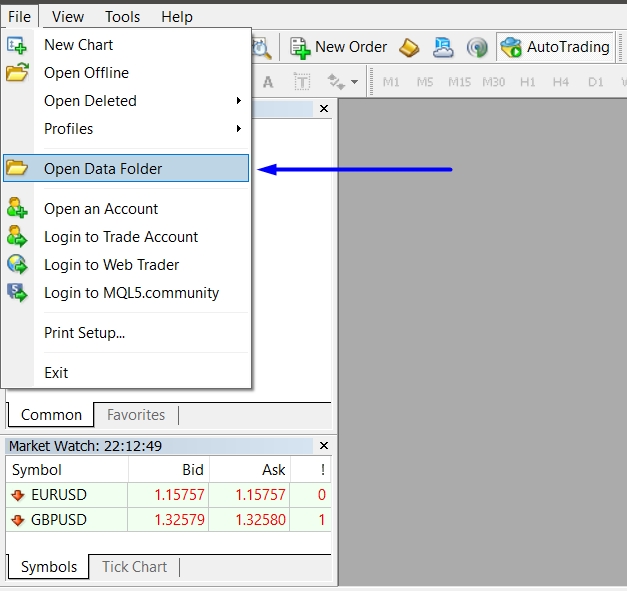Click the GBPUSD down-arrow icon
Screen dimensions: 627x591
tap(18, 520)
